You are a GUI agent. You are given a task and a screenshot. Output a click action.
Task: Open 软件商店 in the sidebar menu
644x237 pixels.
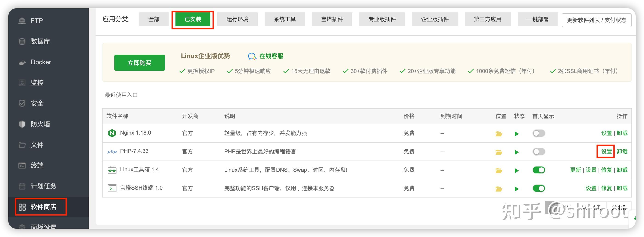click(x=40, y=207)
